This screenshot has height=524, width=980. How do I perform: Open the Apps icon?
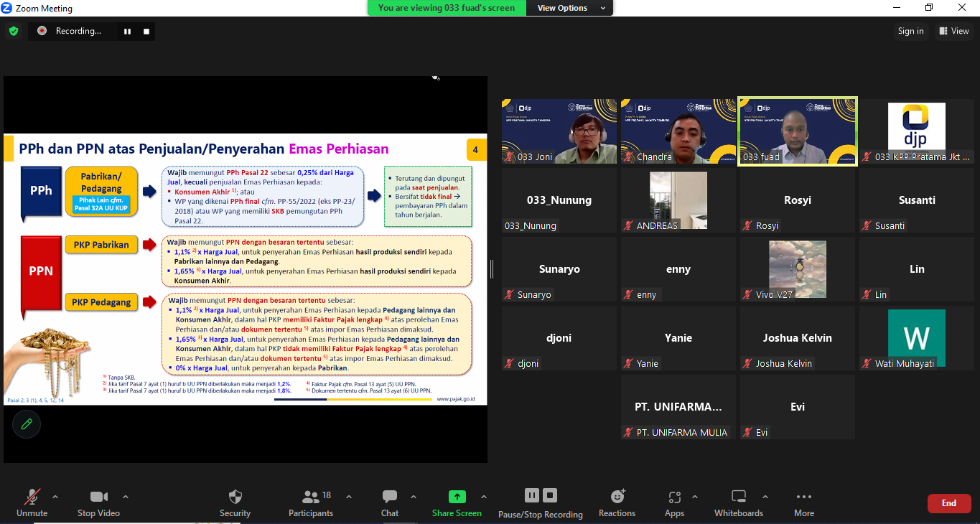tap(674, 497)
